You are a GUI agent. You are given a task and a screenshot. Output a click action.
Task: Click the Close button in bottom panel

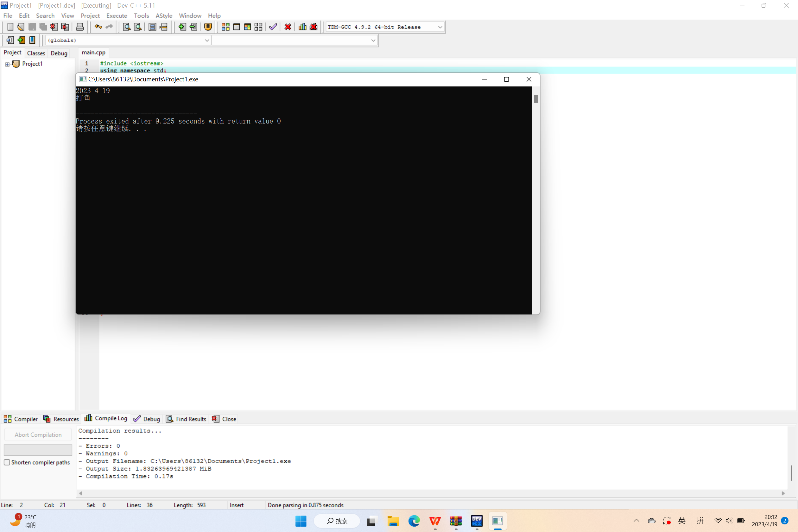pos(224,419)
